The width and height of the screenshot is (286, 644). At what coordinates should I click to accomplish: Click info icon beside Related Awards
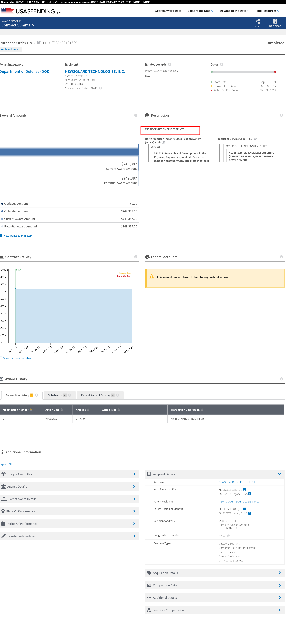(x=169, y=65)
